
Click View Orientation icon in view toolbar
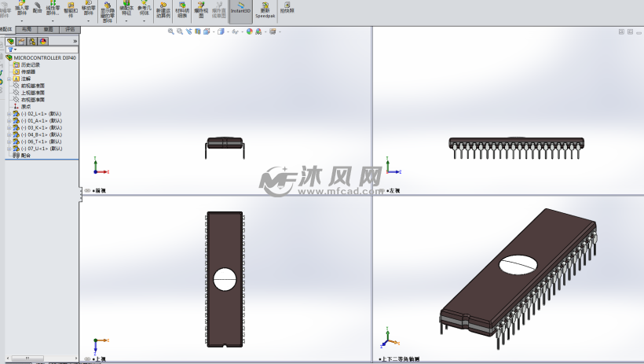point(207,31)
